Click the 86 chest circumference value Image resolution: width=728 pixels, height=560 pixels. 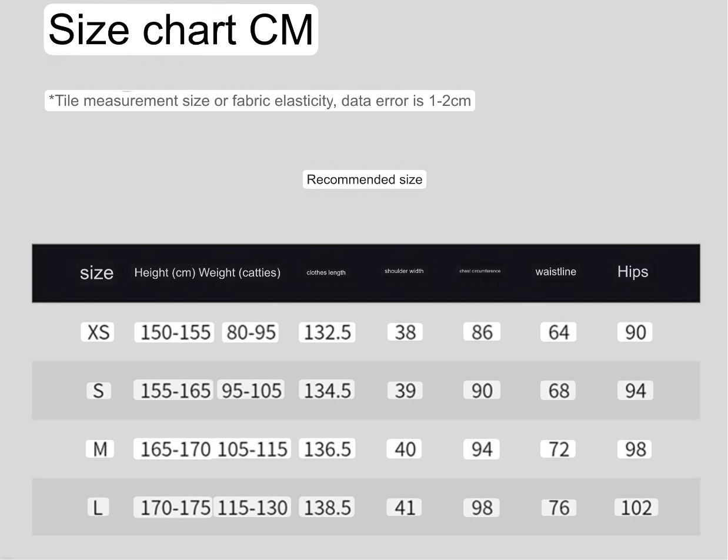[482, 332]
